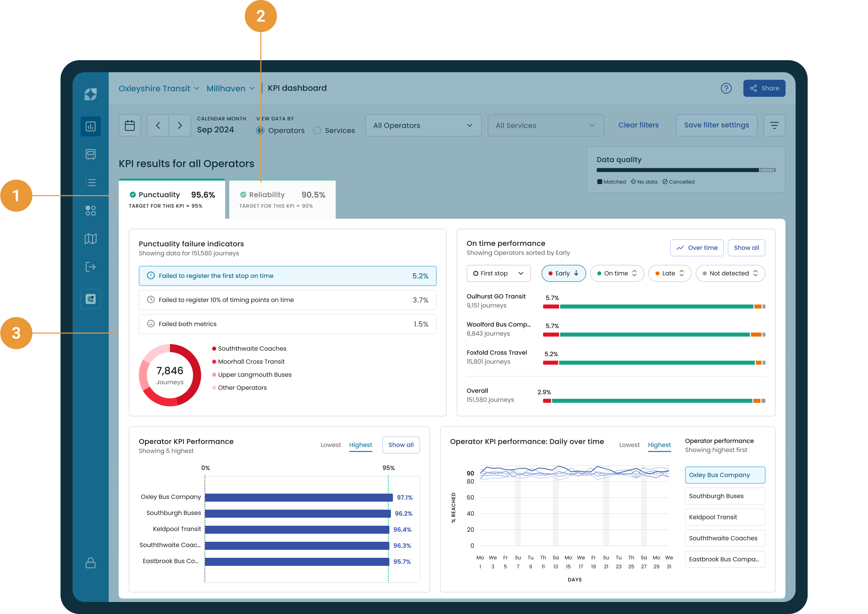Click the Share button
This screenshot has height=614, width=868.
tap(764, 89)
